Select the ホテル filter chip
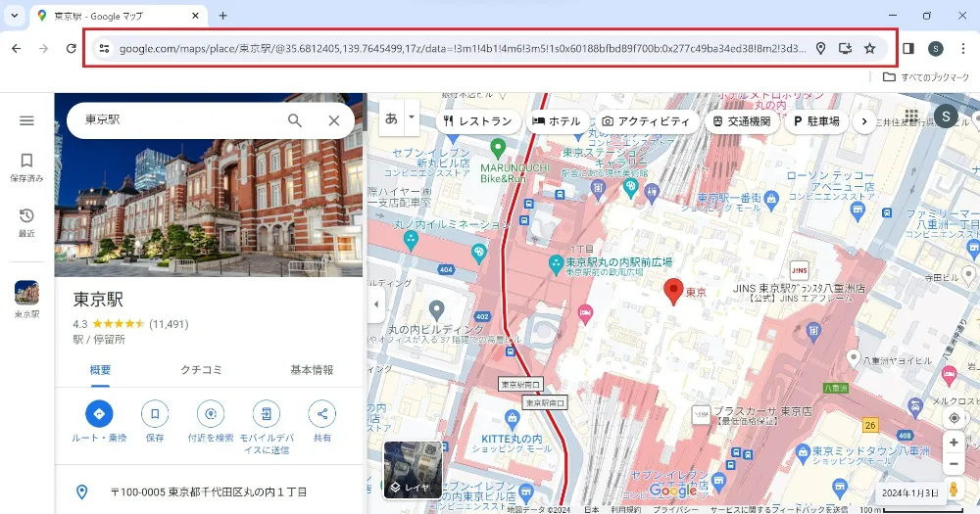The height and width of the screenshot is (514, 980). (557, 121)
